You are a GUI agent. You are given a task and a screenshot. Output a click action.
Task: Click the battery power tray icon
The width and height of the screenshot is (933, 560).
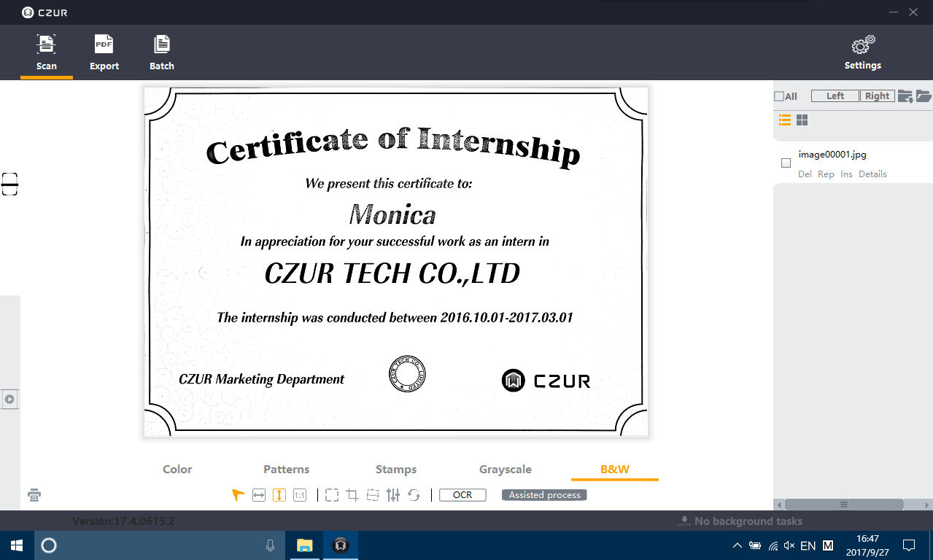[x=755, y=545]
